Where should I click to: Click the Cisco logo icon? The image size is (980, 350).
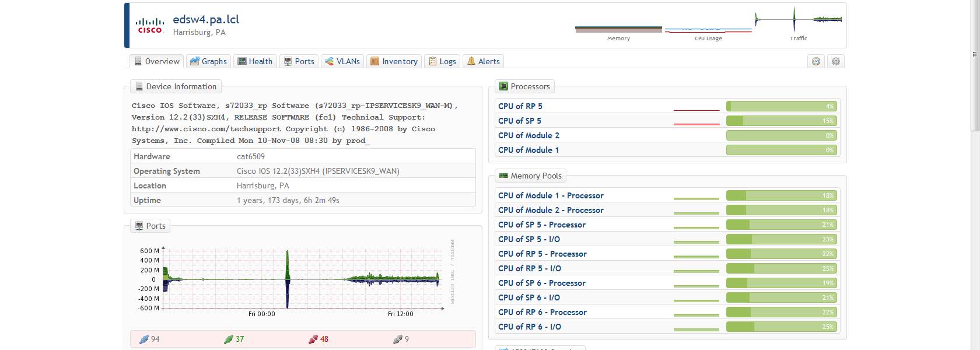150,26
